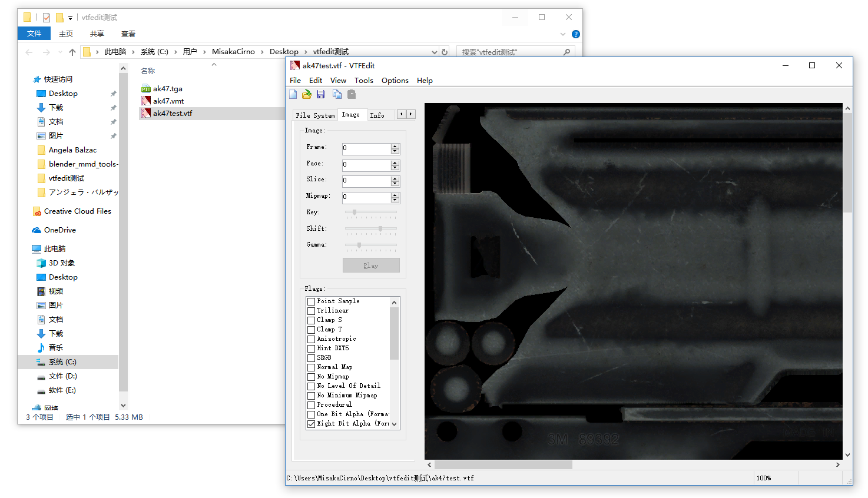
Task: Click the Explorer up-directory arrow
Action: click(x=72, y=52)
